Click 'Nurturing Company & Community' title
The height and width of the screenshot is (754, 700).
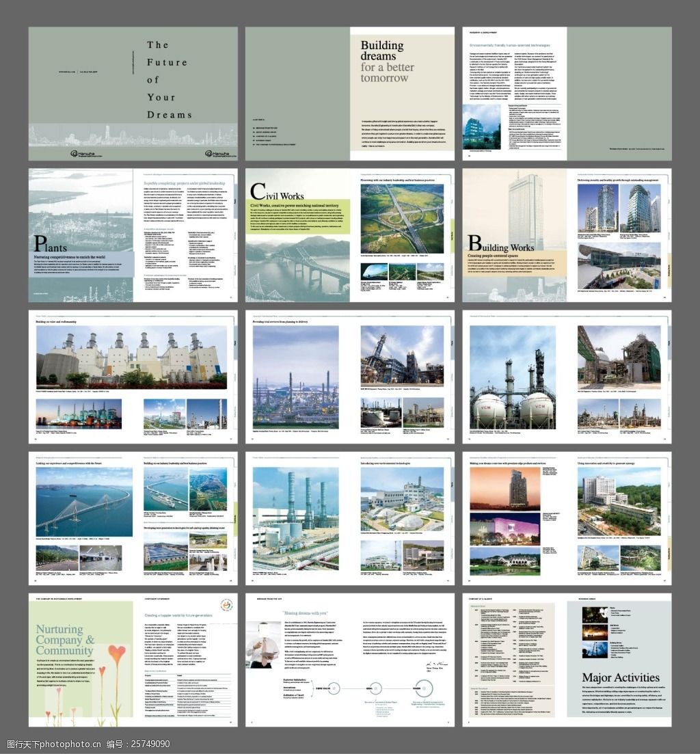coord(65,640)
